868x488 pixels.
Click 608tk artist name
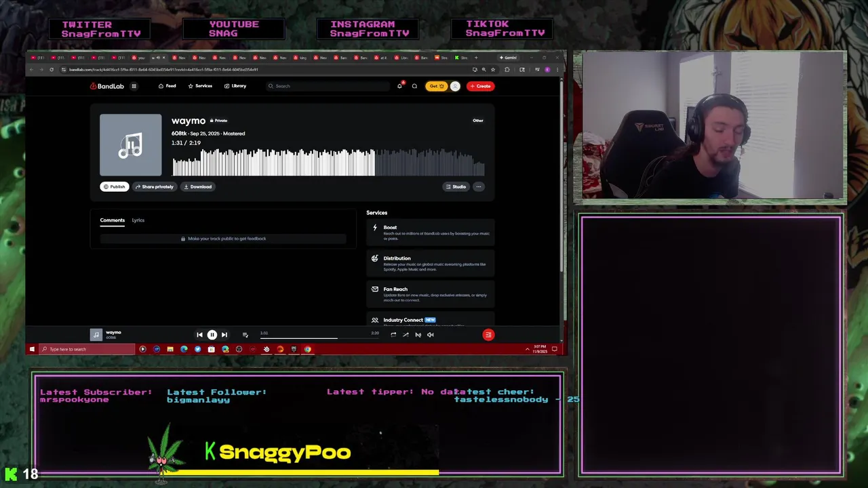coord(178,134)
